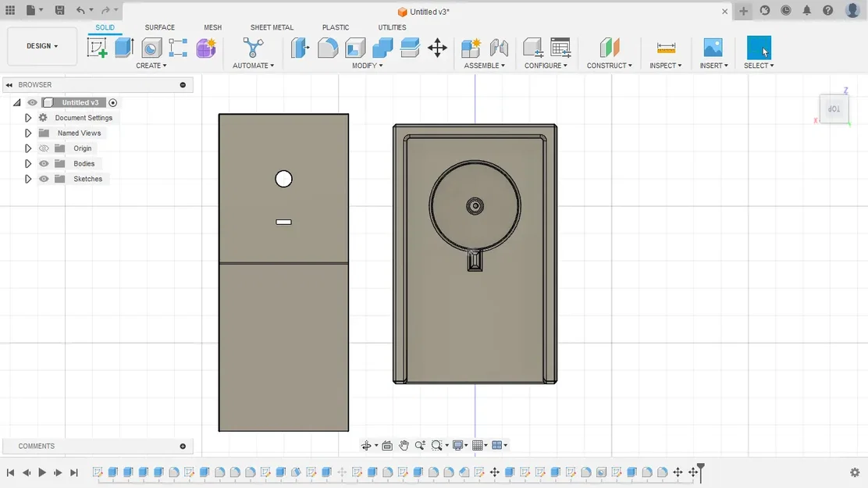Open the data panel grid icon
Viewport: 868px width, 488px height.
click(10, 10)
